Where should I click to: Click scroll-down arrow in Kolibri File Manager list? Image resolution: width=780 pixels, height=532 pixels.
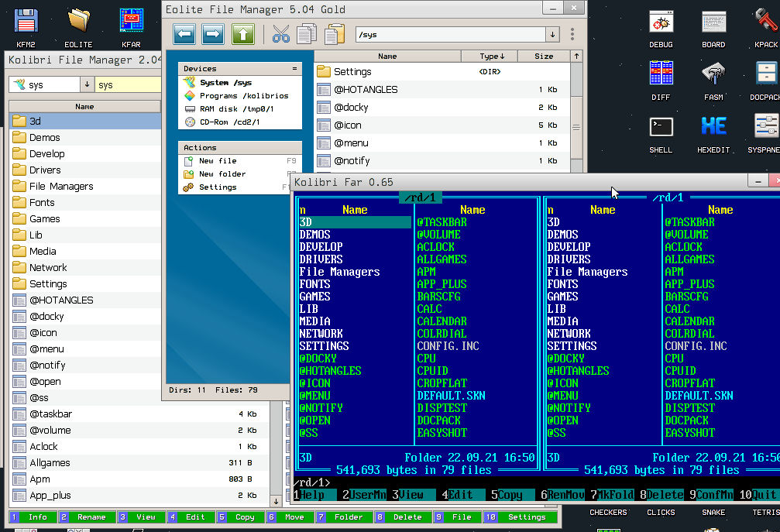click(276, 501)
